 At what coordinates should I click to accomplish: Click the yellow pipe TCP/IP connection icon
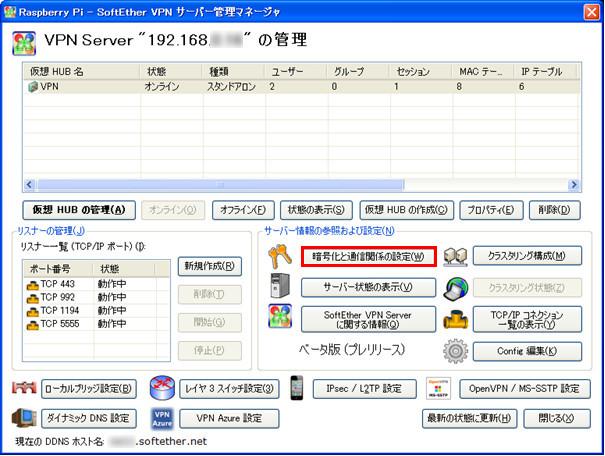point(456,319)
